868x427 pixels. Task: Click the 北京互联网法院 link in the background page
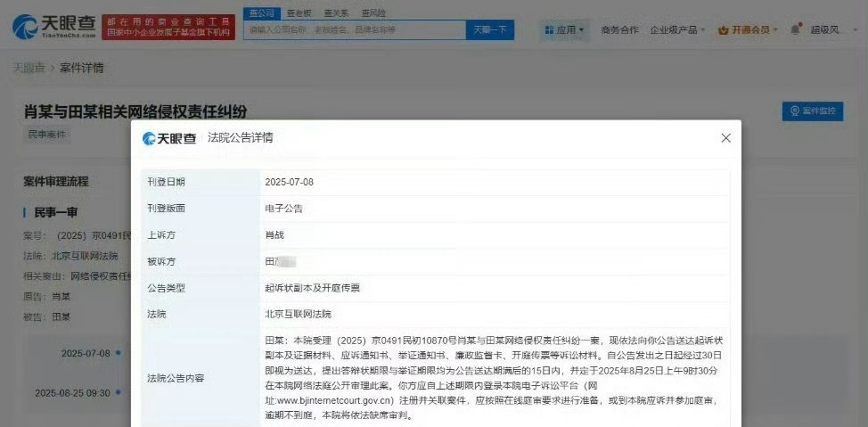(85, 256)
